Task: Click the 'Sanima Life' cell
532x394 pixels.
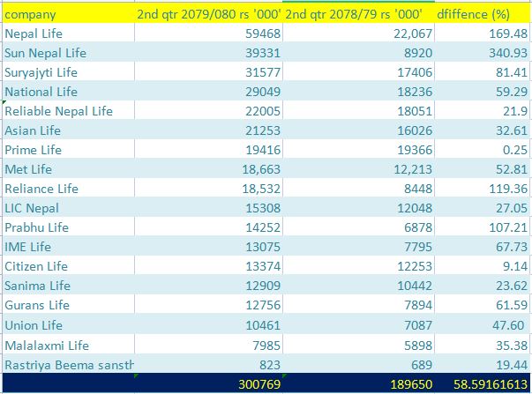Action: (68, 286)
